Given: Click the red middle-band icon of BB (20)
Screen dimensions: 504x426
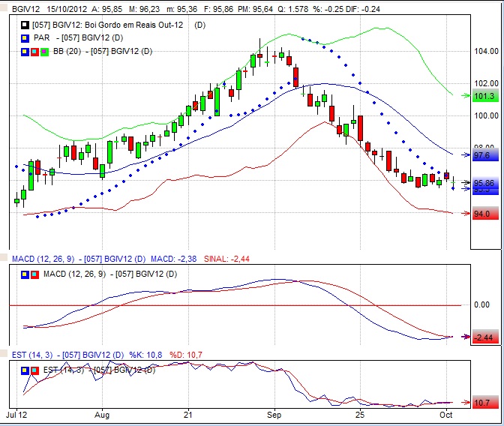Looking at the screenshot, I should tap(34, 51).
